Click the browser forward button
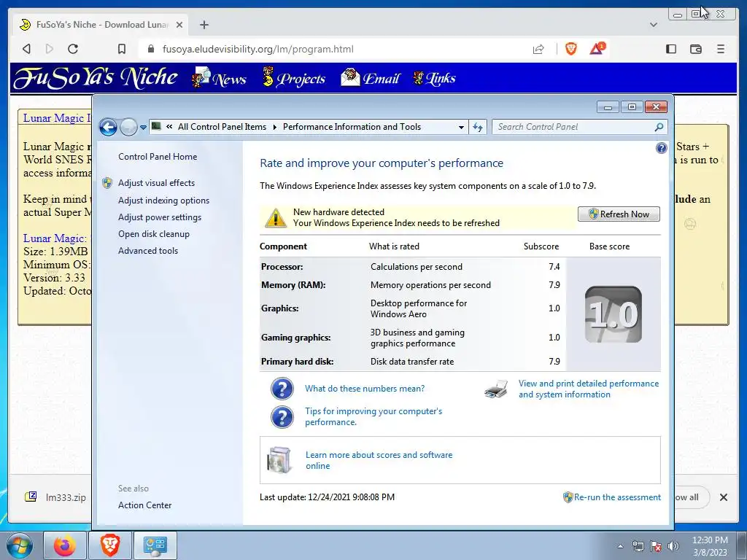Image resolution: width=747 pixels, height=560 pixels. (49, 49)
